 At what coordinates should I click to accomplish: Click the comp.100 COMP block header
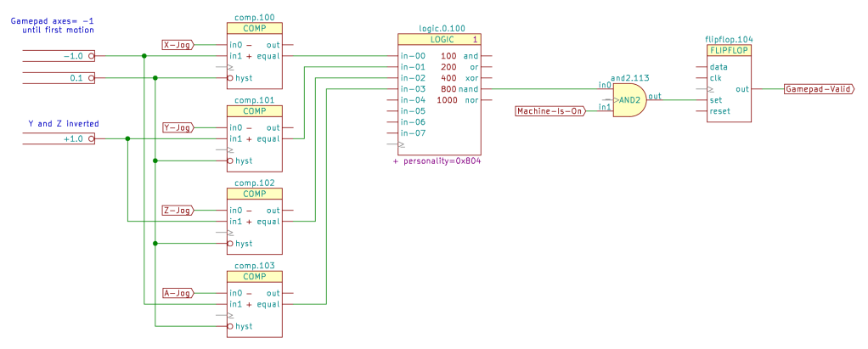255,28
